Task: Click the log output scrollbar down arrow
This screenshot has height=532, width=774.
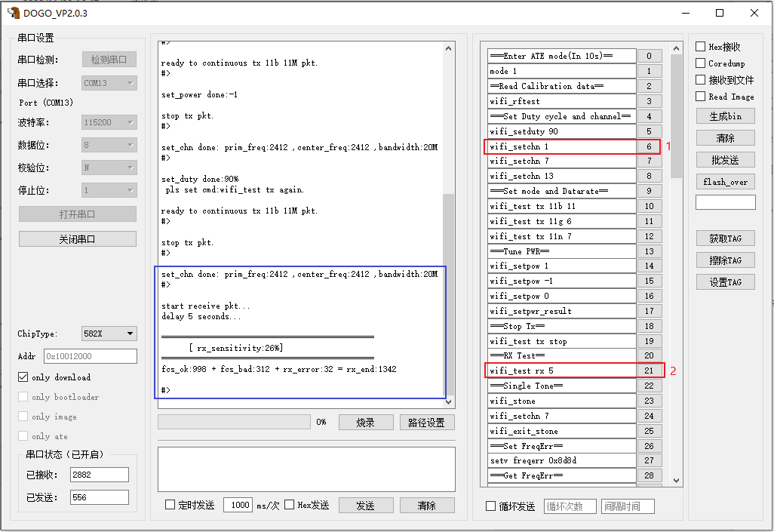Action: point(448,402)
